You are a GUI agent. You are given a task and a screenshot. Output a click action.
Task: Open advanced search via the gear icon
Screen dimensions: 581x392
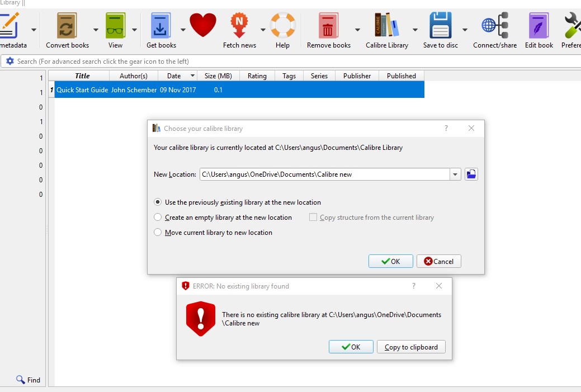10,61
